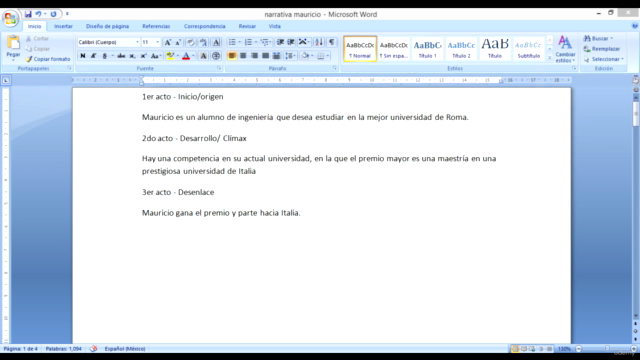The image size is (640, 360).
Task: Toggle strikethrough formatting (abc)
Action: click(x=121, y=56)
